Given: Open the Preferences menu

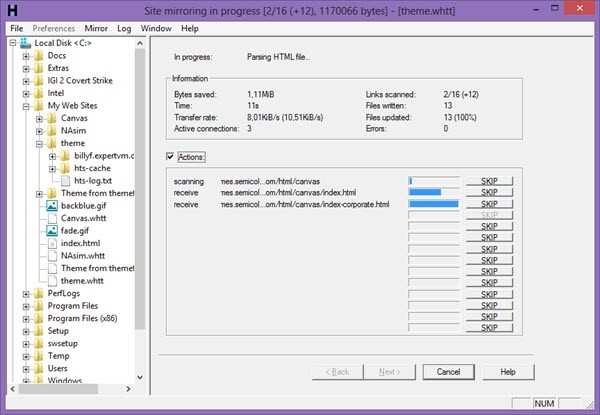Looking at the screenshot, I should (x=54, y=28).
